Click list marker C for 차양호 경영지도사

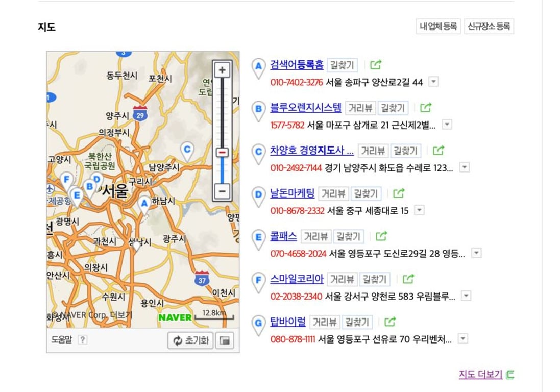[259, 154]
